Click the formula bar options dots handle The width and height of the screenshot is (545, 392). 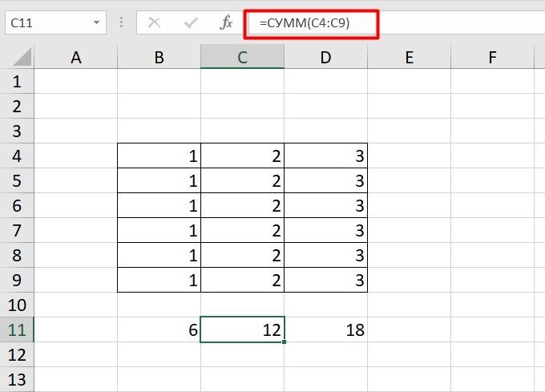point(120,23)
